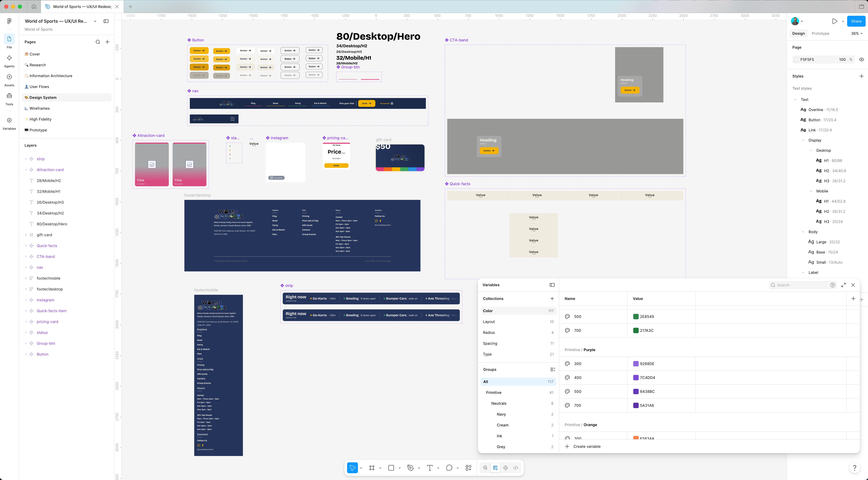The image size is (868, 480).
Task: Select the Spacing collection
Action: pos(518,343)
